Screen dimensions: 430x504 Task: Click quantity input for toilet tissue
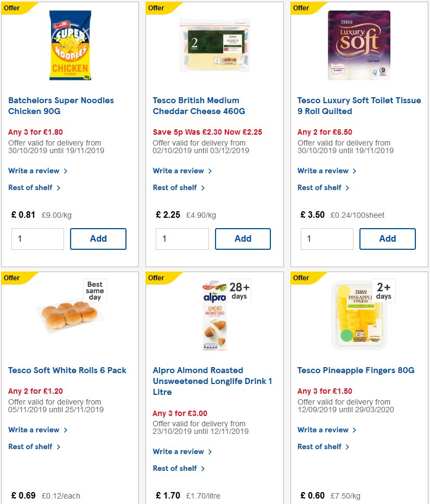pyautogui.click(x=327, y=238)
